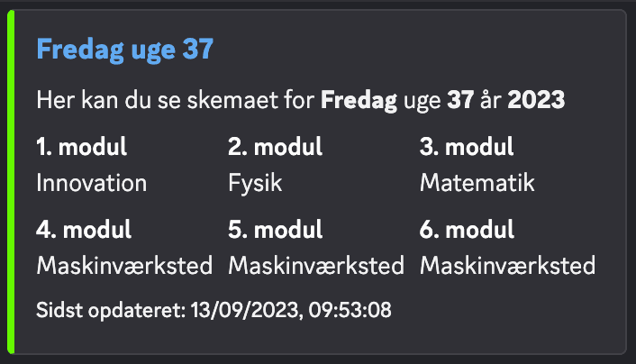The image size is (636, 364).
Task: Click the "5. modul" field heading
Action: pyautogui.click(x=275, y=230)
